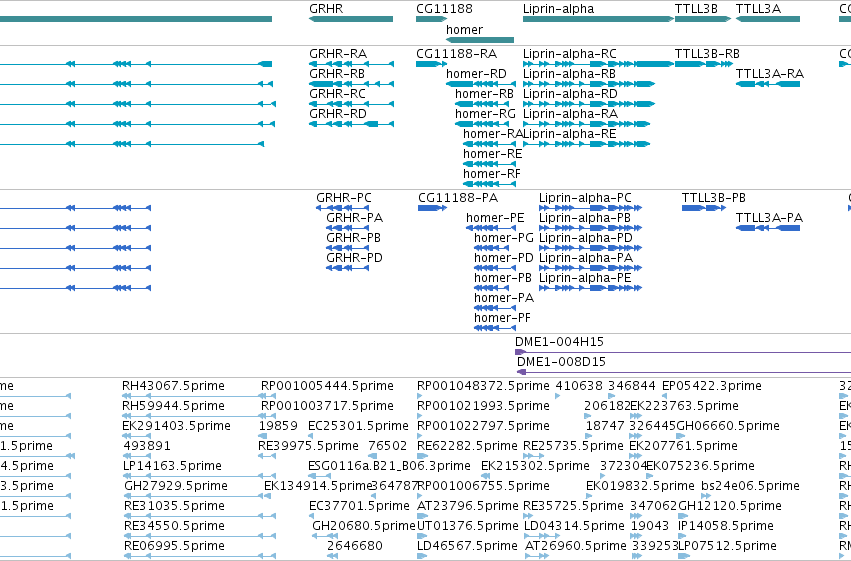Select the homer gene bar
Screen dimensions: 851x561
click(x=480, y=40)
